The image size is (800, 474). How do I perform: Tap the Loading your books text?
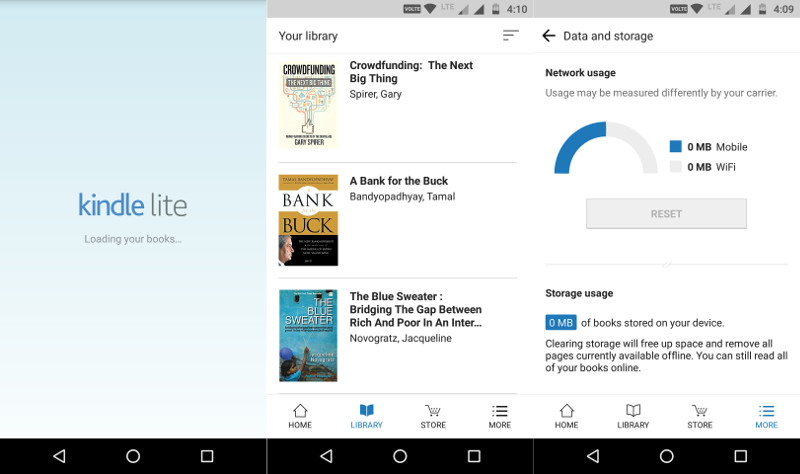pos(133,239)
